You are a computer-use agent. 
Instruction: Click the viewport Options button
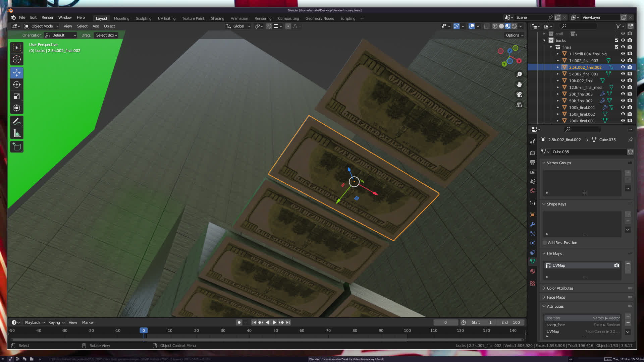point(514,35)
